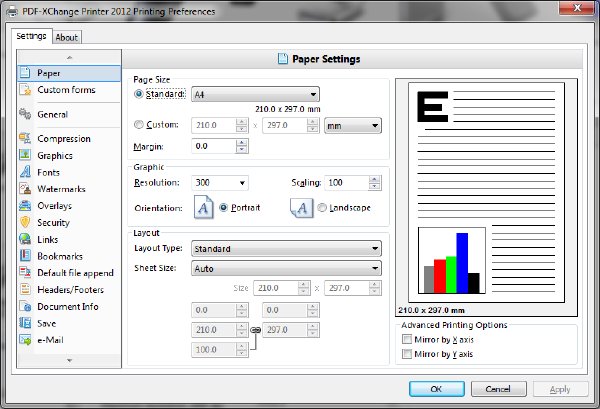The height and width of the screenshot is (409, 600).
Task: Click the Headers/Footers icon
Action: tap(25, 289)
